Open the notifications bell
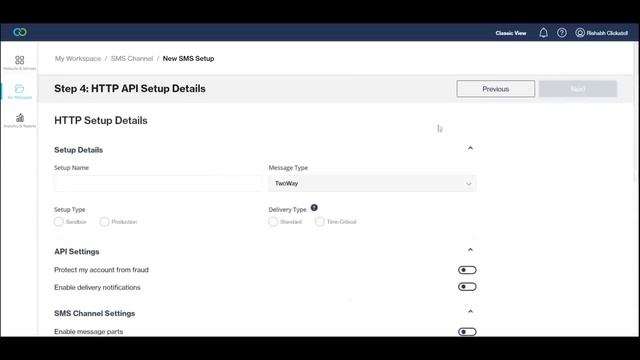The image size is (640, 360). pos(543,33)
